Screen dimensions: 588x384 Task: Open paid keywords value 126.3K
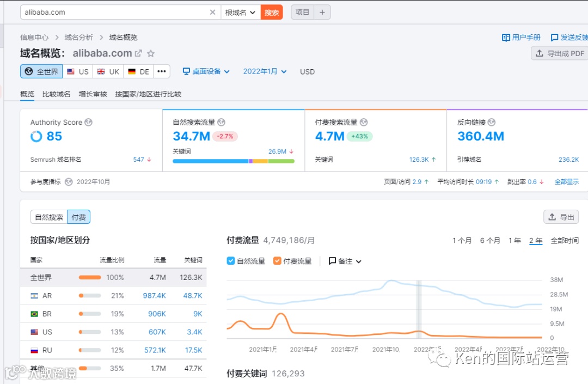coord(419,160)
